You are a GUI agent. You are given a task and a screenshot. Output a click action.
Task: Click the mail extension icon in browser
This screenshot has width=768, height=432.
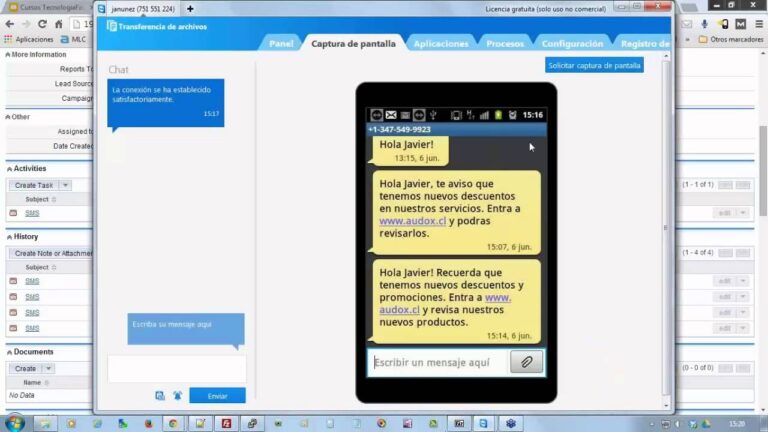(687, 24)
